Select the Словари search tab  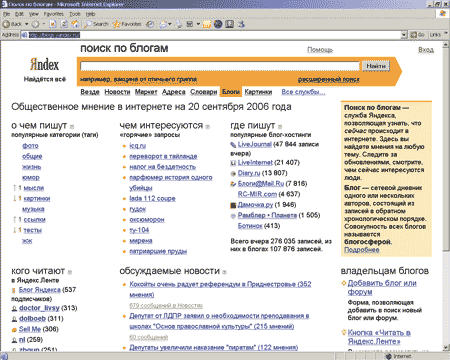[203, 92]
